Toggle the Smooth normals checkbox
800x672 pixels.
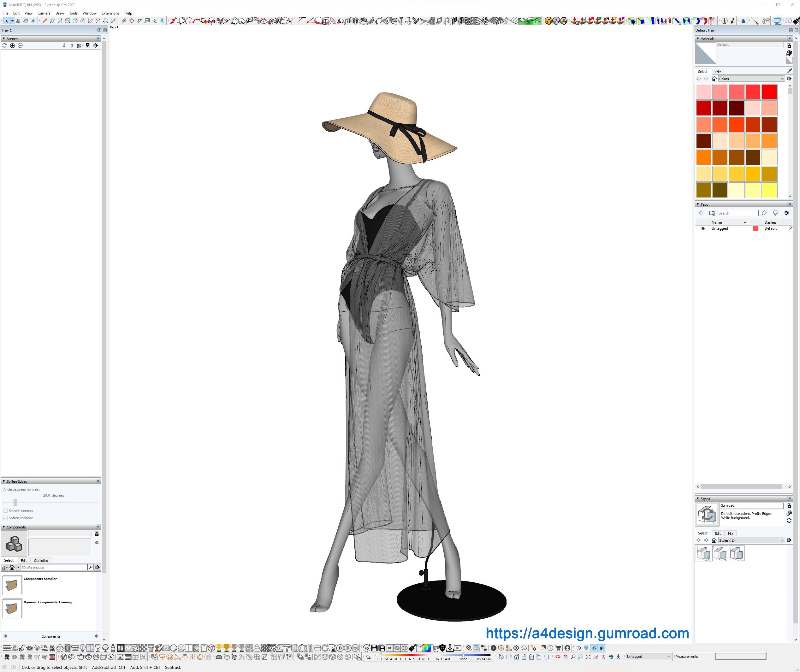(x=5, y=511)
